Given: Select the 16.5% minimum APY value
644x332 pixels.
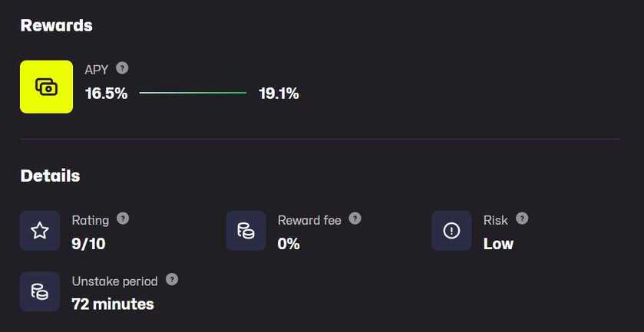Looking at the screenshot, I should pos(106,94).
